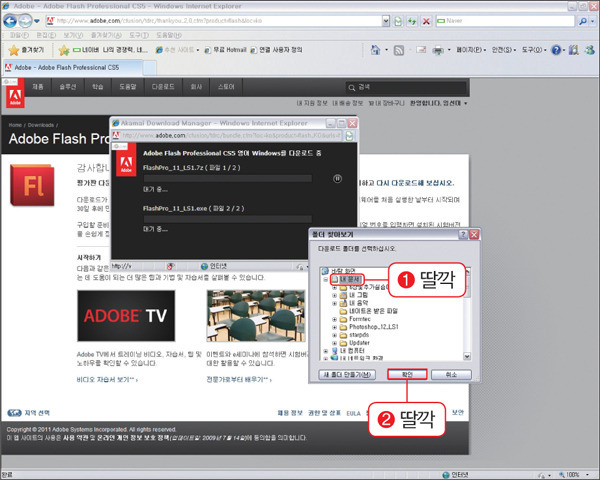
Task: Select the Adobe Flash Professional CS5 tab
Action: point(73,68)
